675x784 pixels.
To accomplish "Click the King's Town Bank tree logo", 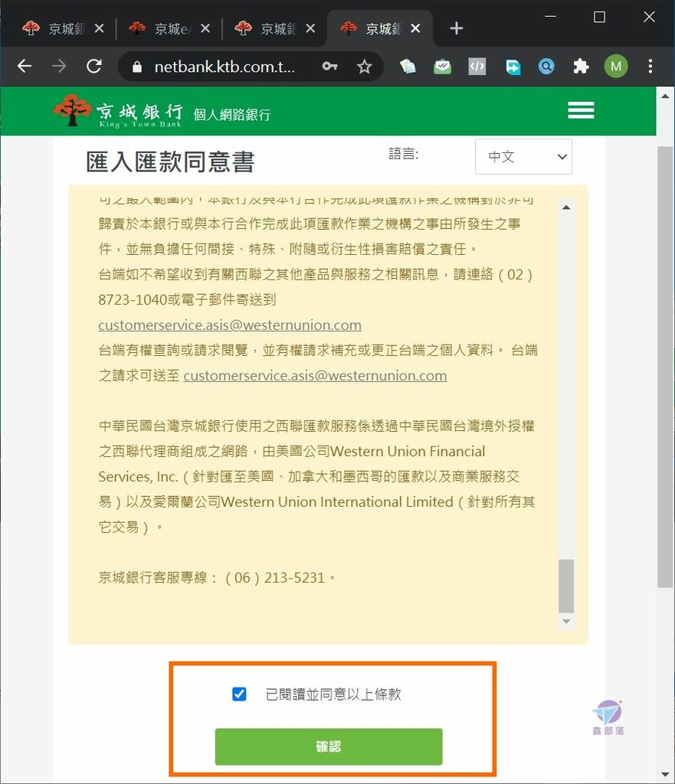I will (x=73, y=110).
